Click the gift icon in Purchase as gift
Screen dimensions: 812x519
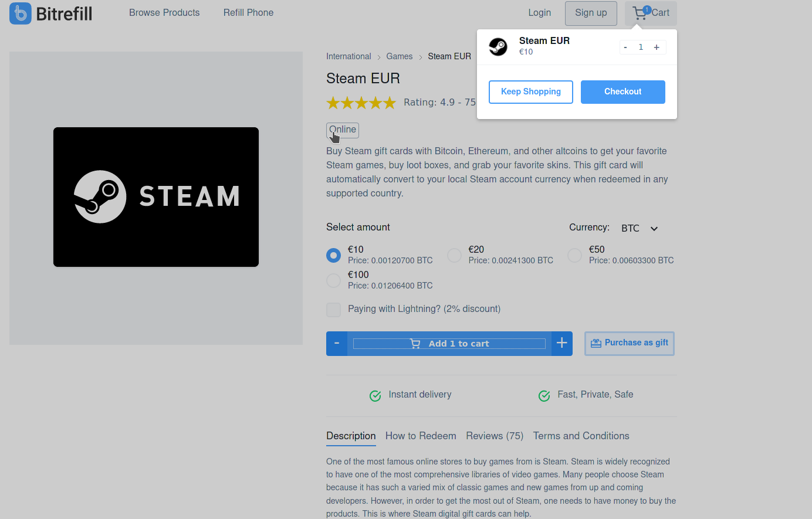click(596, 343)
